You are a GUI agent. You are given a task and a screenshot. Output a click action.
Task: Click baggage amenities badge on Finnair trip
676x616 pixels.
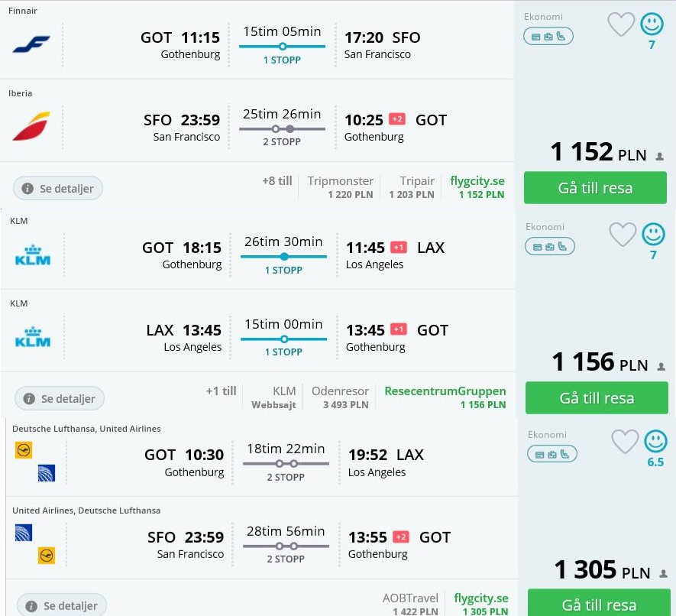click(548, 36)
